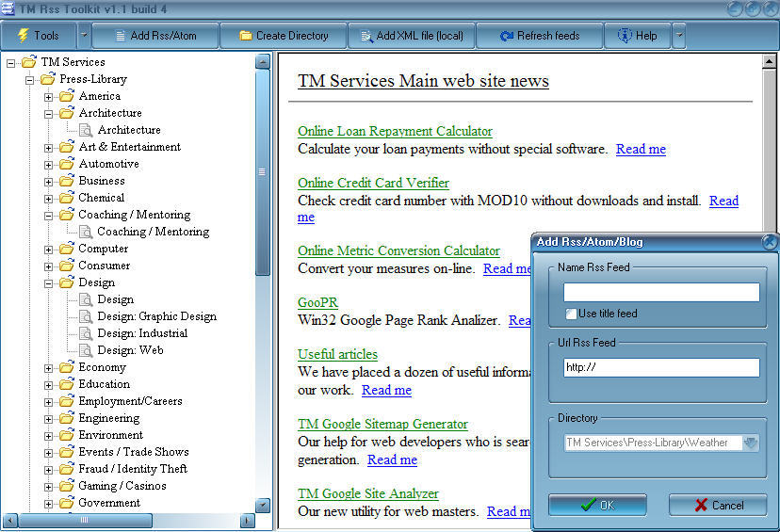Collapse the Design folder node
The image size is (780, 532).
(x=48, y=283)
